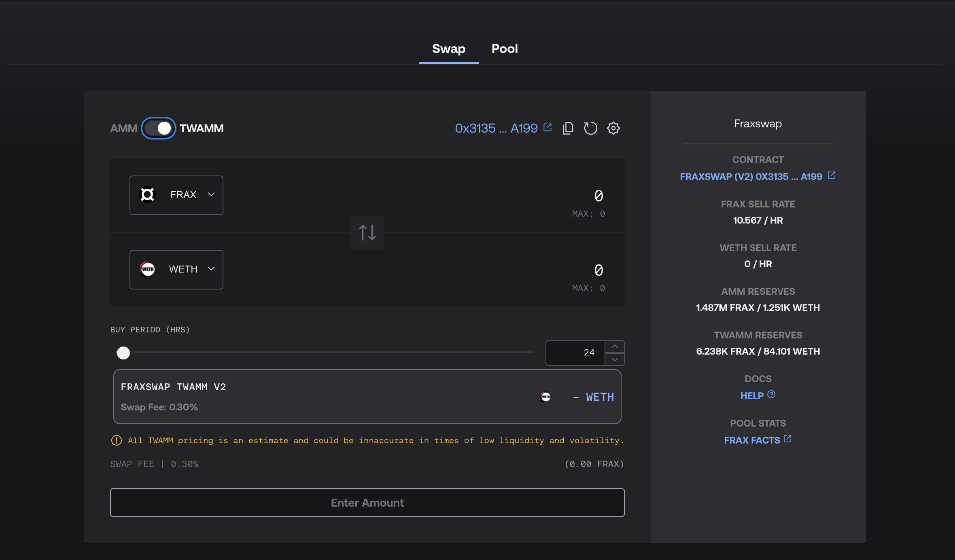This screenshot has height=560, width=955.
Task: Click the warning icon beside TWAMM pricing notice
Action: 116,440
